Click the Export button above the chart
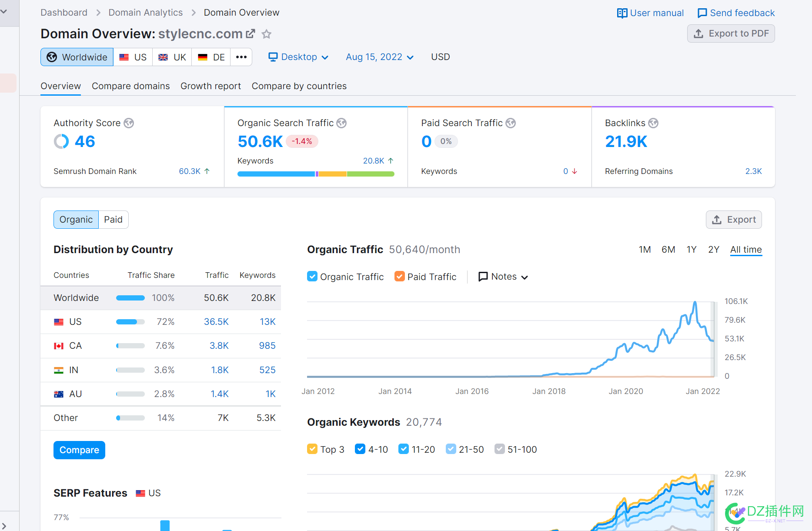 tap(734, 220)
